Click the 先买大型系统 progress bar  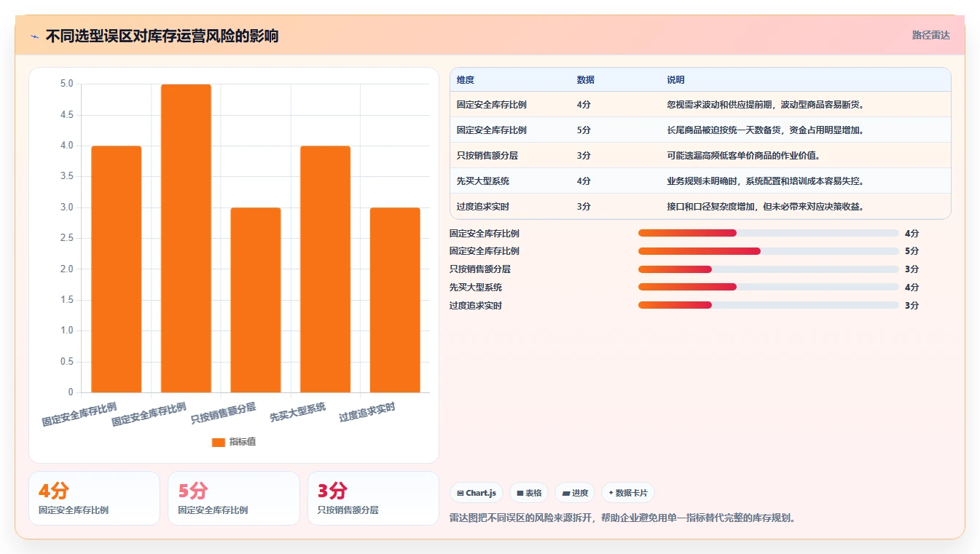coord(769,287)
